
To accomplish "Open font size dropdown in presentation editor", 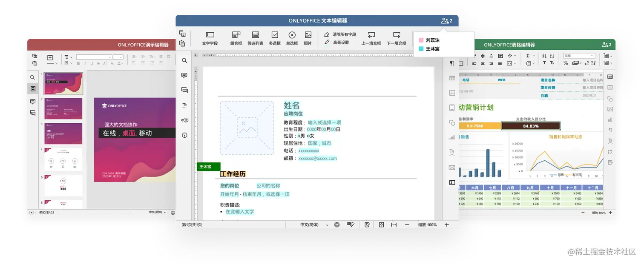I will pos(118,57).
